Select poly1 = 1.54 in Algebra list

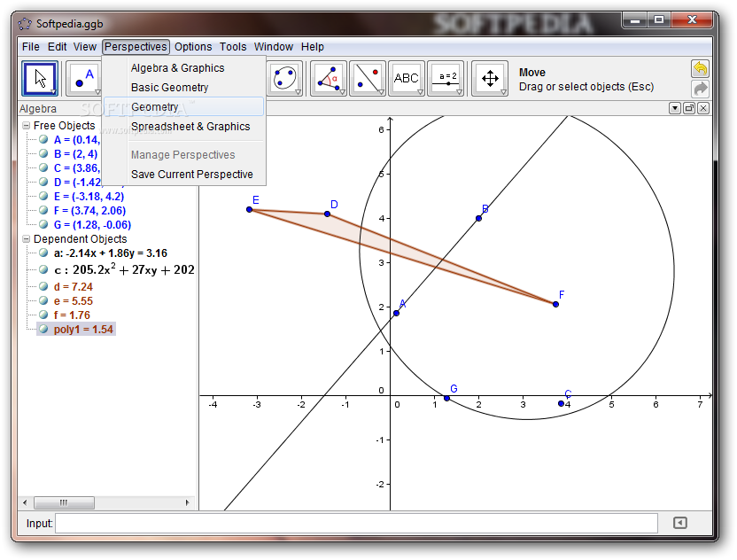[83, 329]
